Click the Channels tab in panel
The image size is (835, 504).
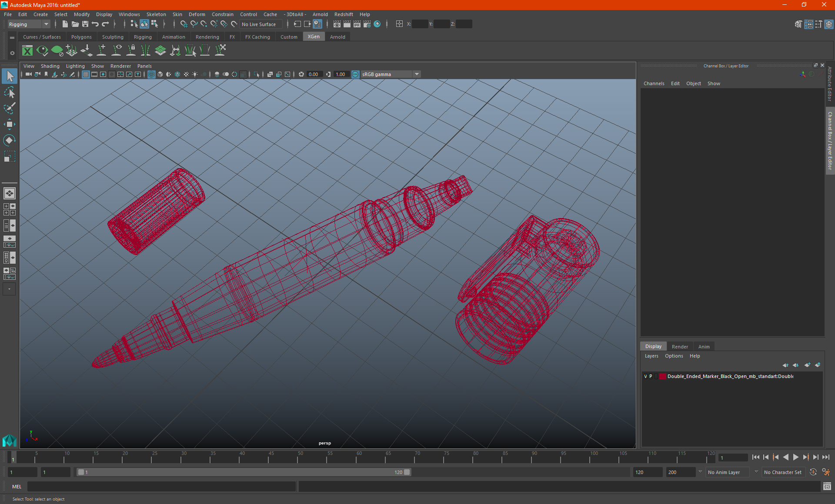[x=654, y=83]
